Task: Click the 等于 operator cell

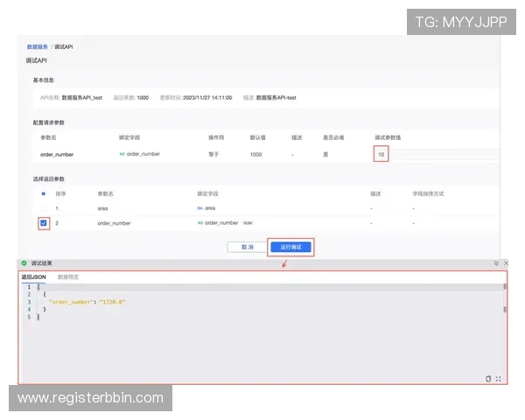Action: [x=213, y=154]
